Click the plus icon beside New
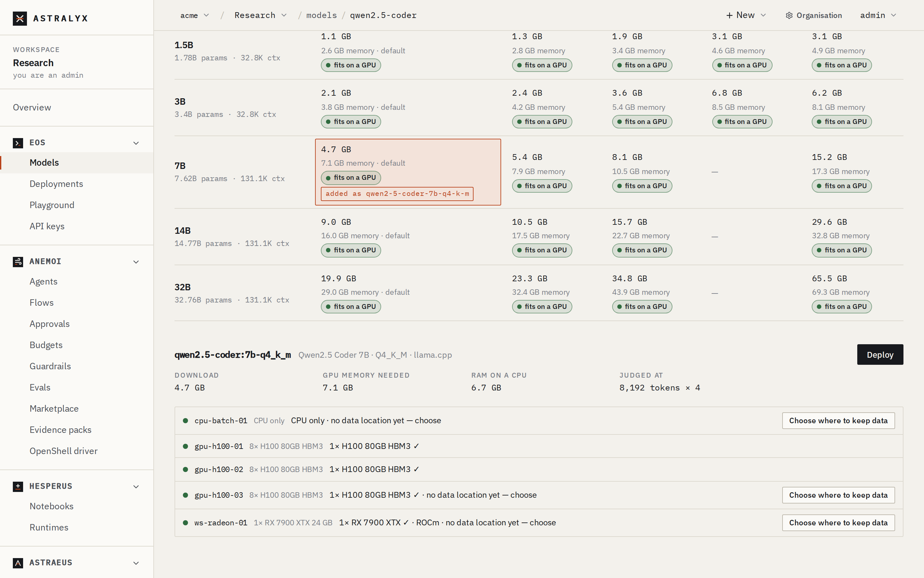The height and width of the screenshot is (578, 924). pyautogui.click(x=729, y=15)
